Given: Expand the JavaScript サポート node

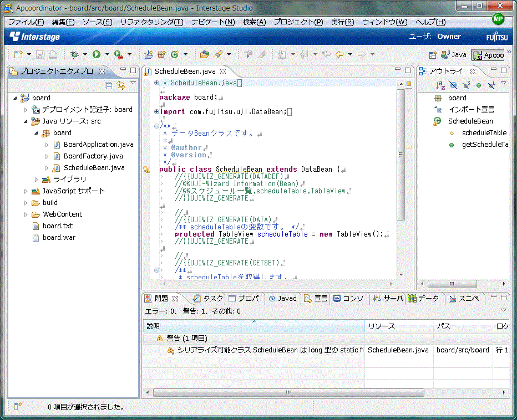Looking at the screenshot, I should click(x=26, y=191).
